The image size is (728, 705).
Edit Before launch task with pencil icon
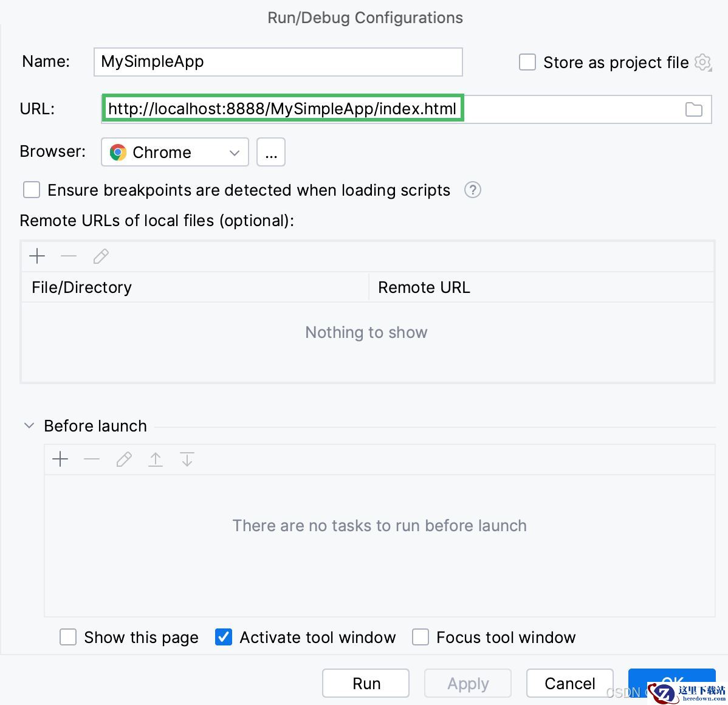(x=124, y=459)
